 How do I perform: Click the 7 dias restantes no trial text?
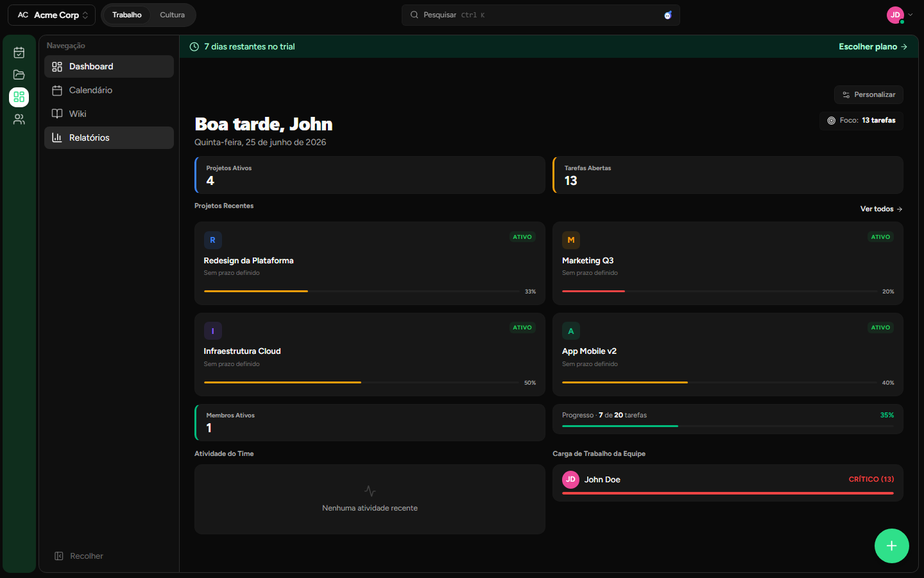pyautogui.click(x=250, y=47)
